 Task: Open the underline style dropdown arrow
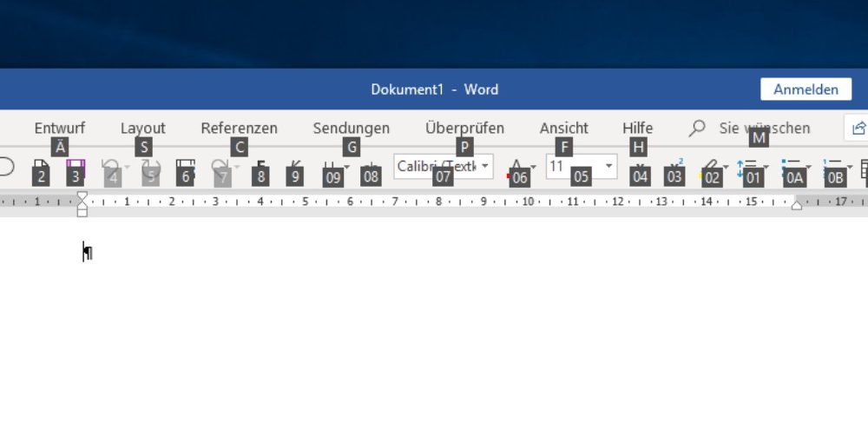point(346,167)
